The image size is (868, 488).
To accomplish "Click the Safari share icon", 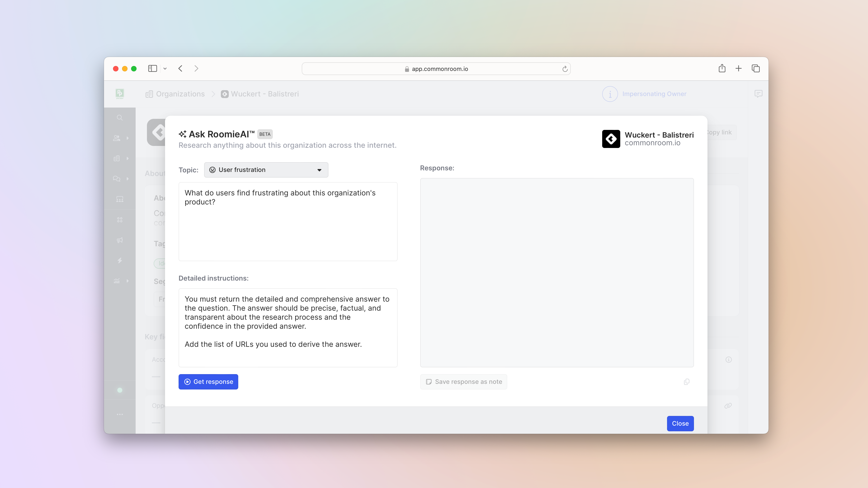I will 722,69.
